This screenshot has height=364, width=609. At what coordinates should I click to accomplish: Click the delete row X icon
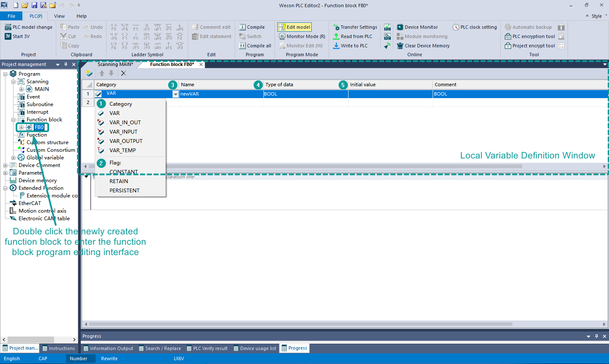[123, 73]
